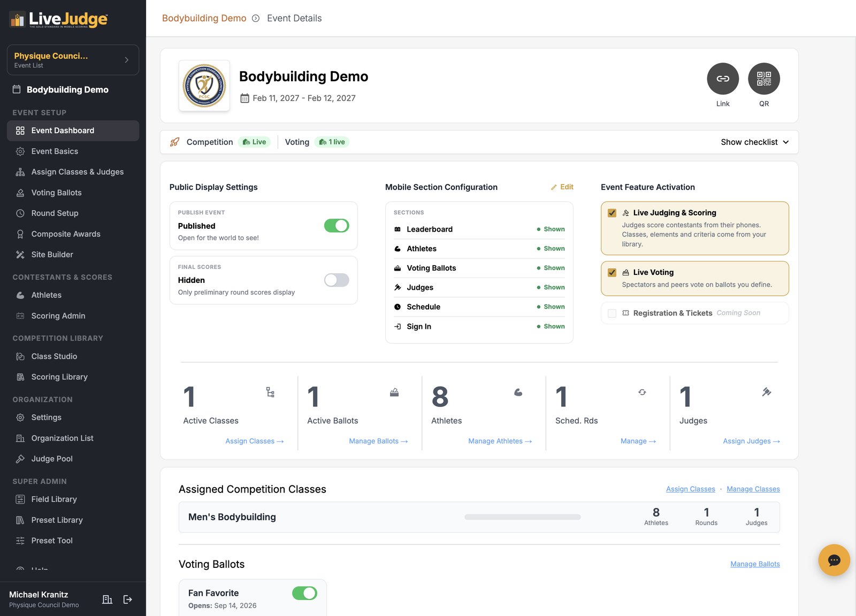Click Manage Ballots link in Voting Ballots section
856x616 pixels.
click(755, 564)
